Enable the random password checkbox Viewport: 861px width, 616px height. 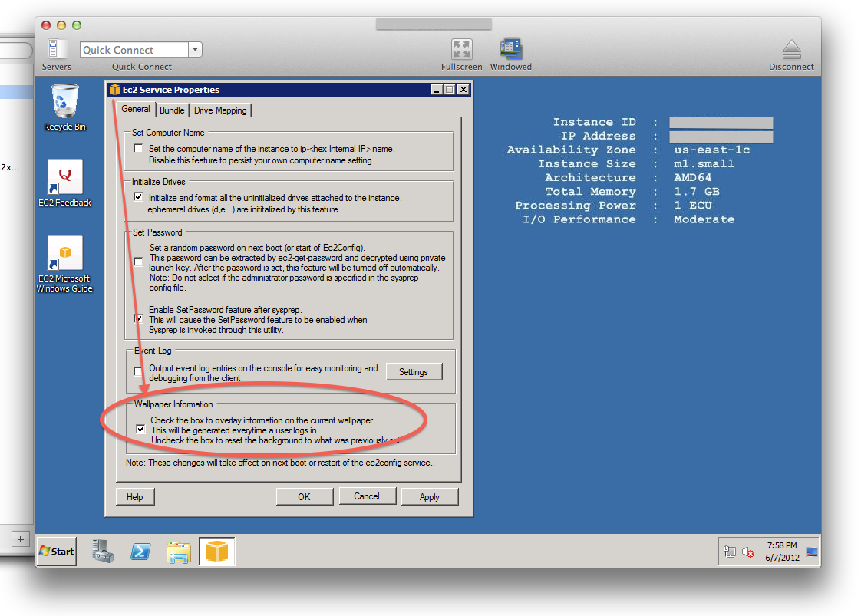(138, 262)
